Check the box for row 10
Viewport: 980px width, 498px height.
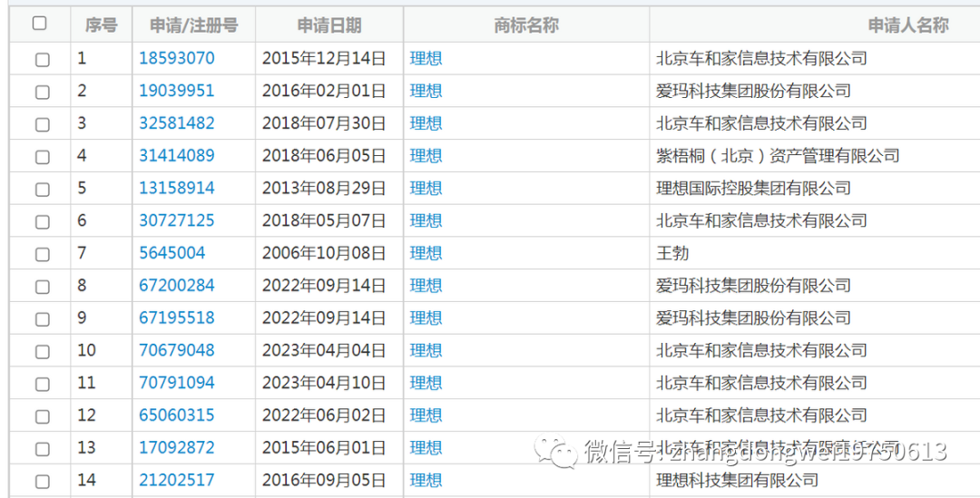(x=42, y=353)
